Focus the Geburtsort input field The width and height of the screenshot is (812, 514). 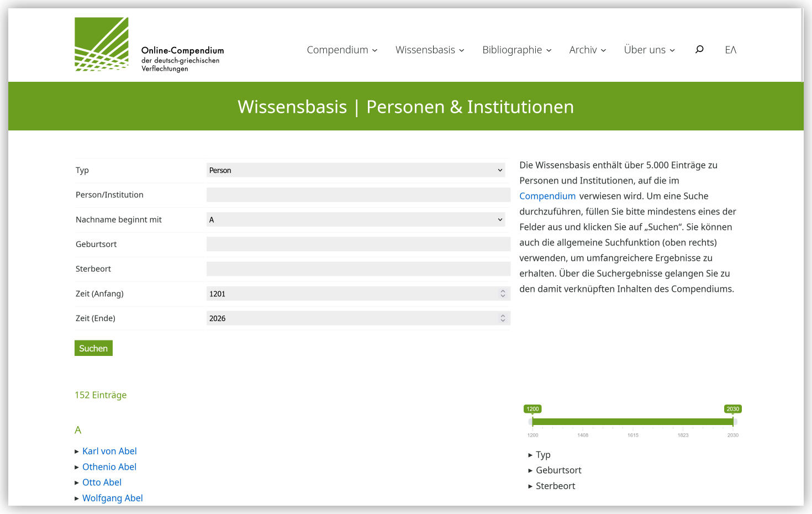[x=358, y=244]
